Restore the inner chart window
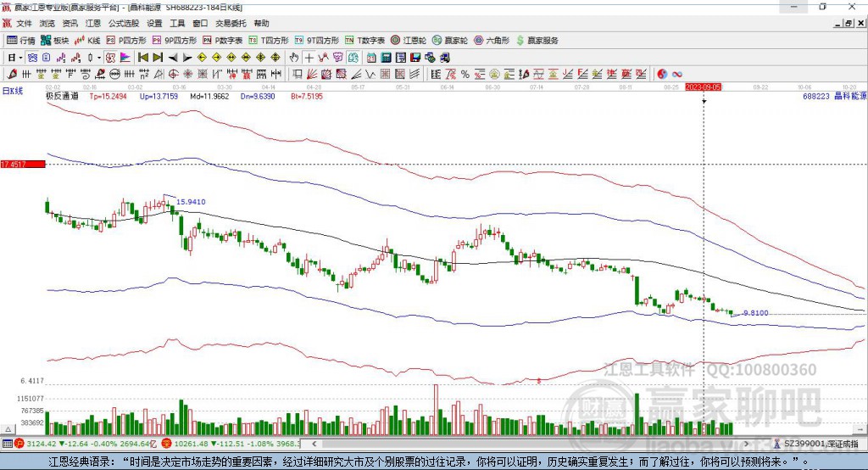This screenshot has height=470, width=868. point(849,23)
